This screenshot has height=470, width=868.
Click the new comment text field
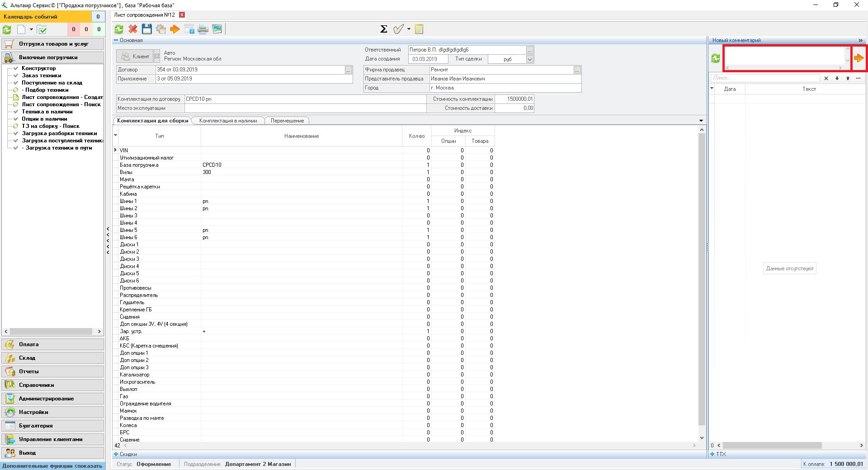(x=784, y=56)
